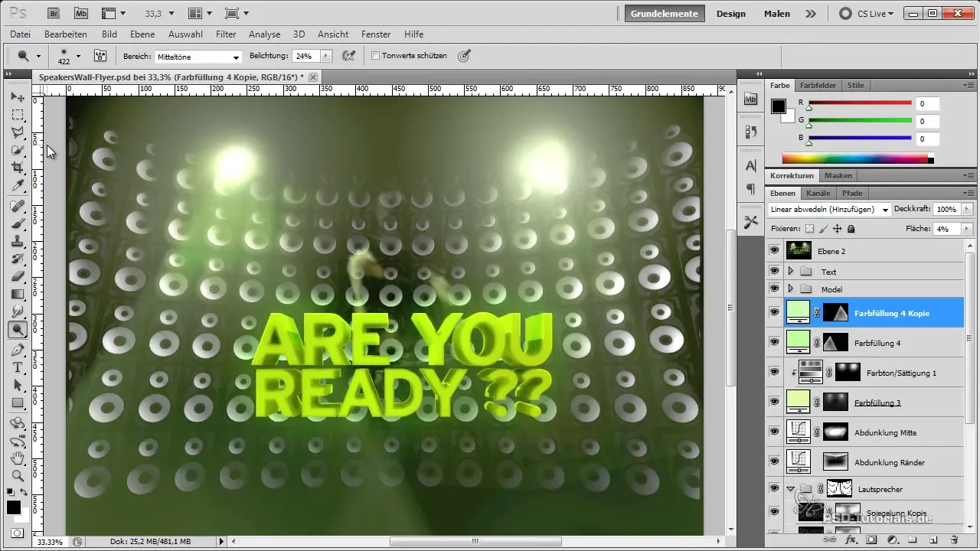The image size is (980, 551).
Task: Select the Rectangle shape tool
Action: [18, 403]
